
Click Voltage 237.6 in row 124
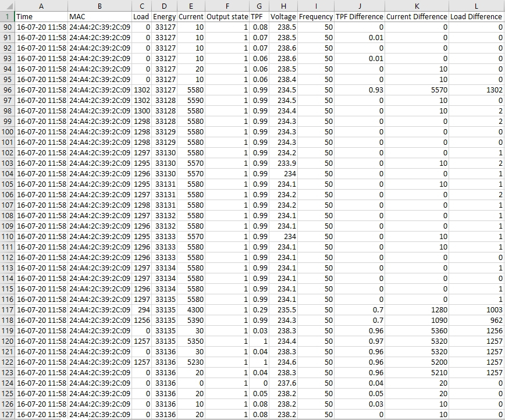[x=283, y=383]
